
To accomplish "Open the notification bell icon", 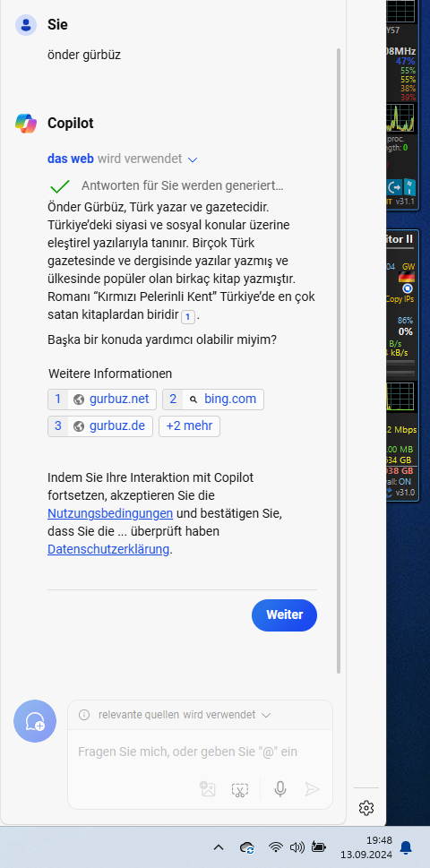I will pos(406,847).
